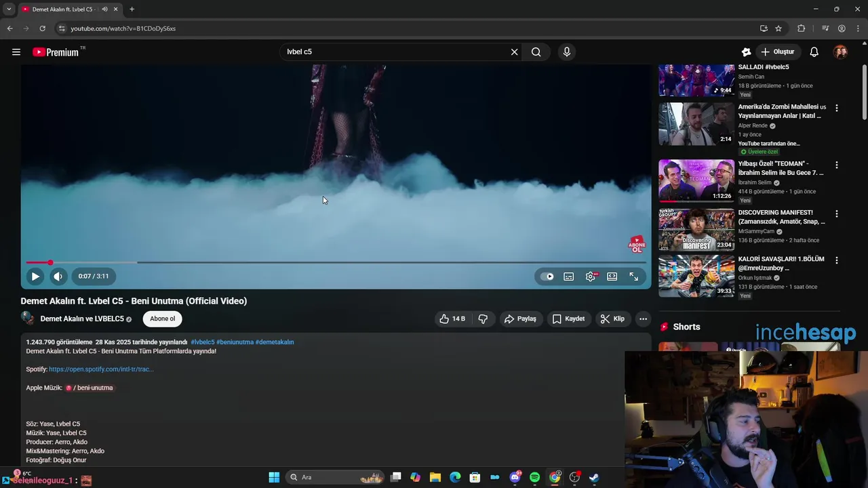Screen dimensions: 868x488
Task: Create a clip with Klip
Action: [x=612, y=319]
